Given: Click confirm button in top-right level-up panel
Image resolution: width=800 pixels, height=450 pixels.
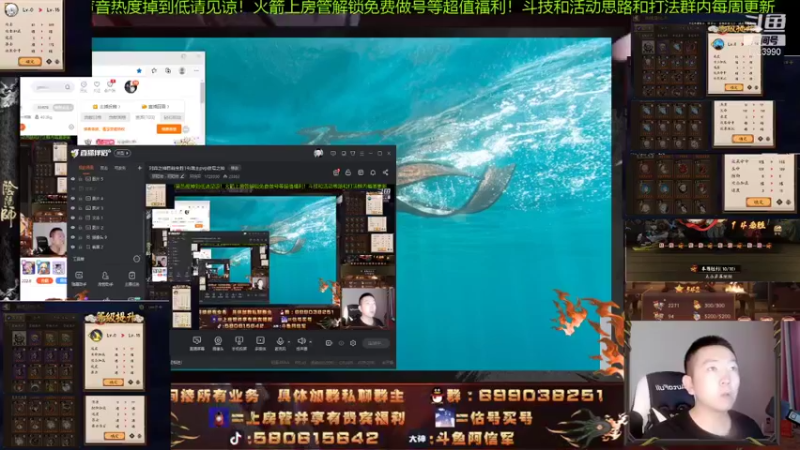Looking at the screenshot, I should pyautogui.click(x=733, y=87).
